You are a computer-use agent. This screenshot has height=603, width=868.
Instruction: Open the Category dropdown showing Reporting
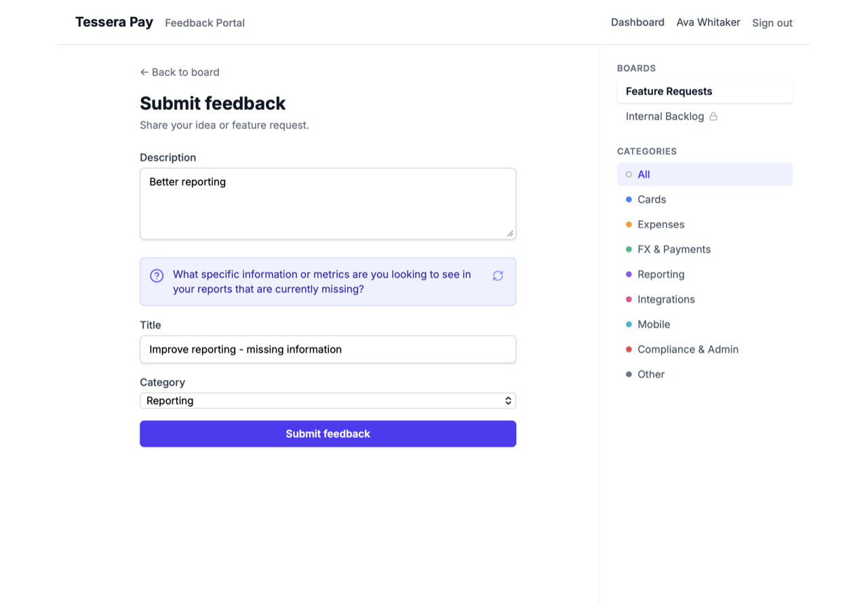coord(328,401)
